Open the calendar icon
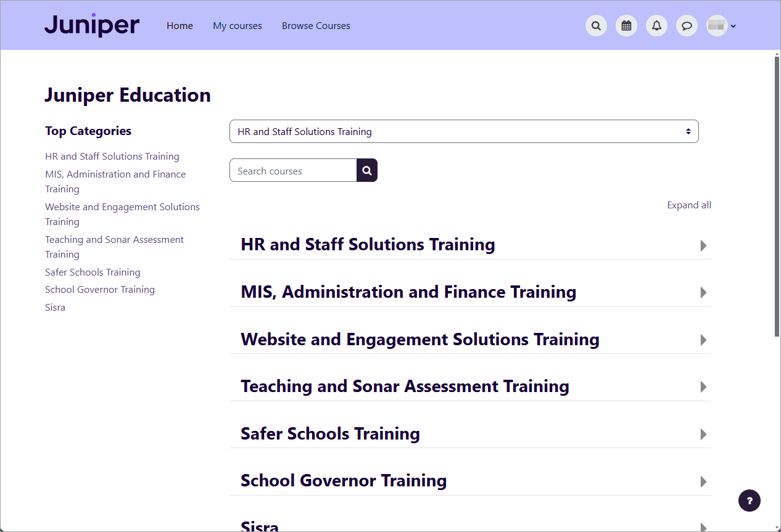 626,25
